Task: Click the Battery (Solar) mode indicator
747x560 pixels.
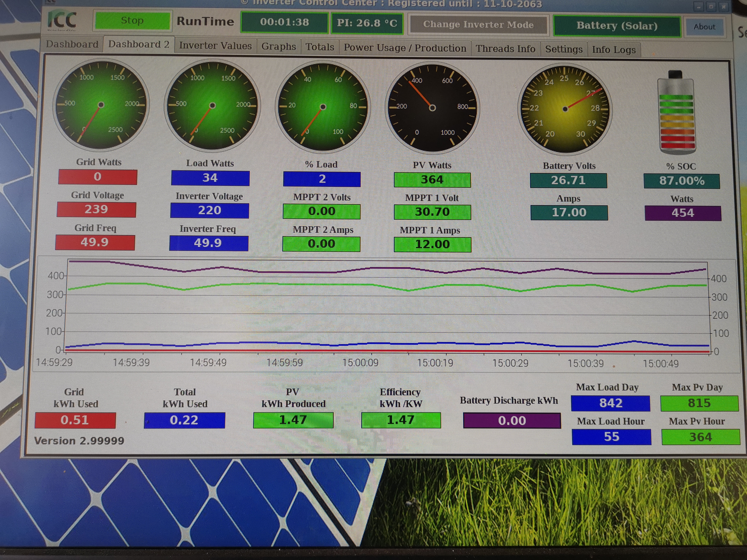Action: point(617,26)
